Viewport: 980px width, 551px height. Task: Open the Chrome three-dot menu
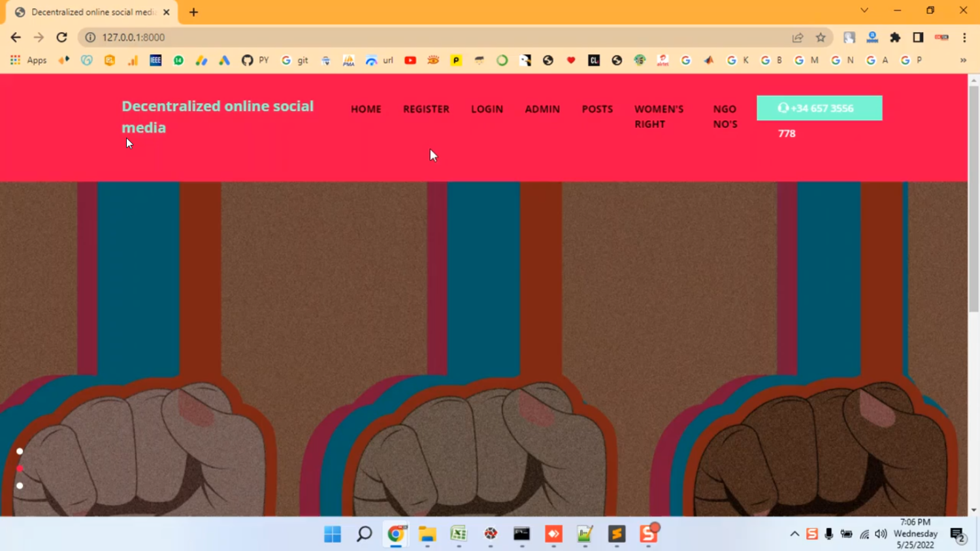click(x=964, y=37)
